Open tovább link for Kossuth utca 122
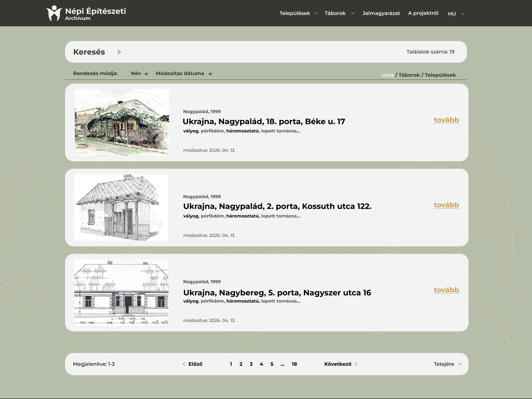 [446, 205]
